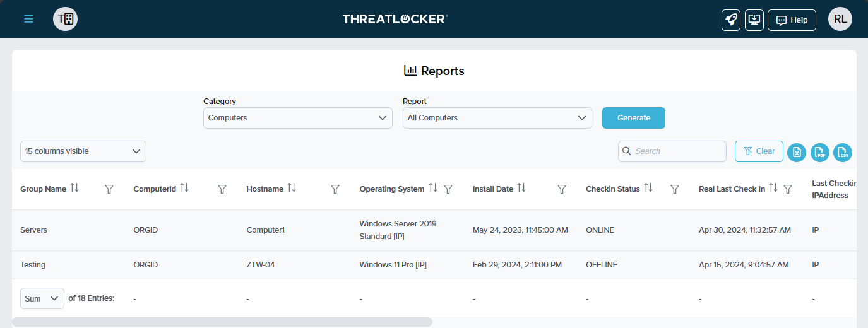Click ORGID in the Testing row
The width and height of the screenshot is (868, 328).
pos(146,265)
